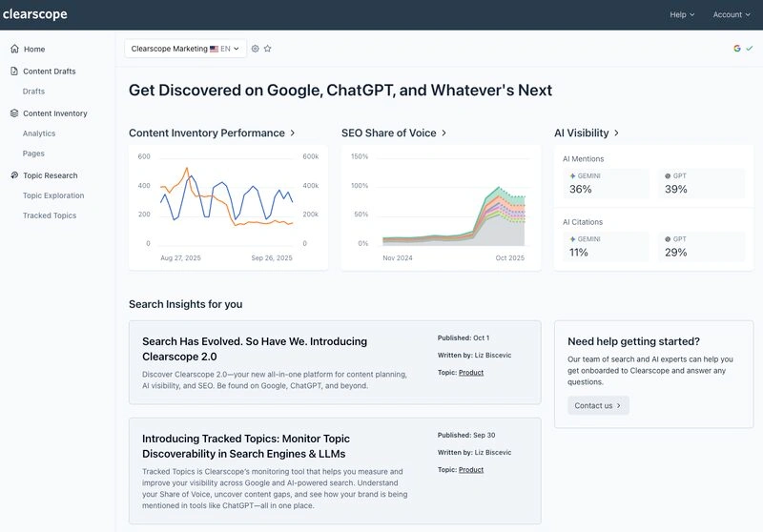The height and width of the screenshot is (532, 763).
Task: Click the Contact us button
Action: [x=598, y=405]
